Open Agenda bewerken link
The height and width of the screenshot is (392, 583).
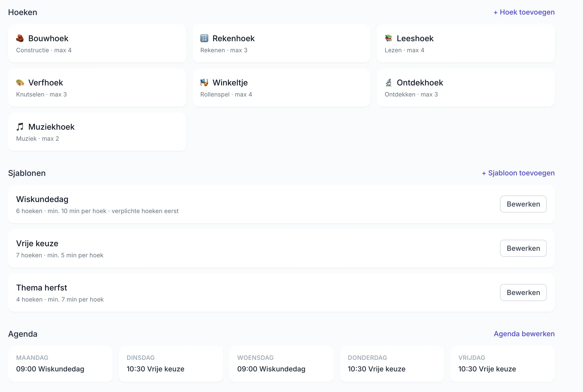coord(524,334)
